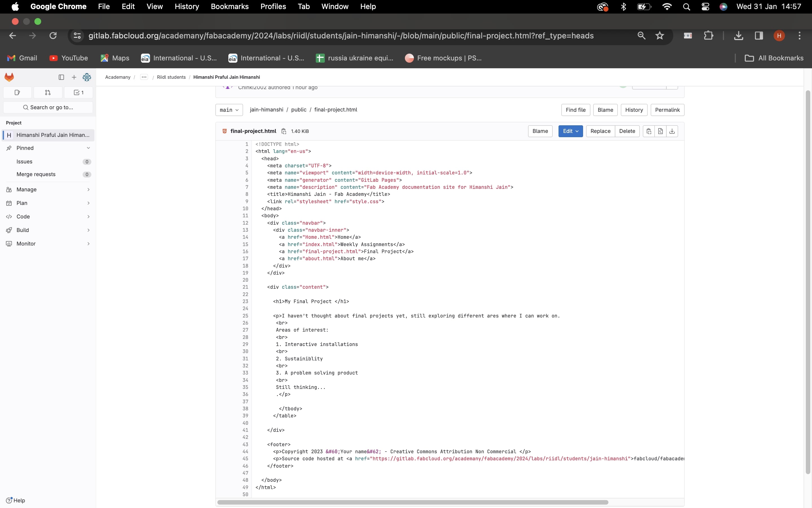
Task: View site information icon in address bar
Action: coord(77,36)
